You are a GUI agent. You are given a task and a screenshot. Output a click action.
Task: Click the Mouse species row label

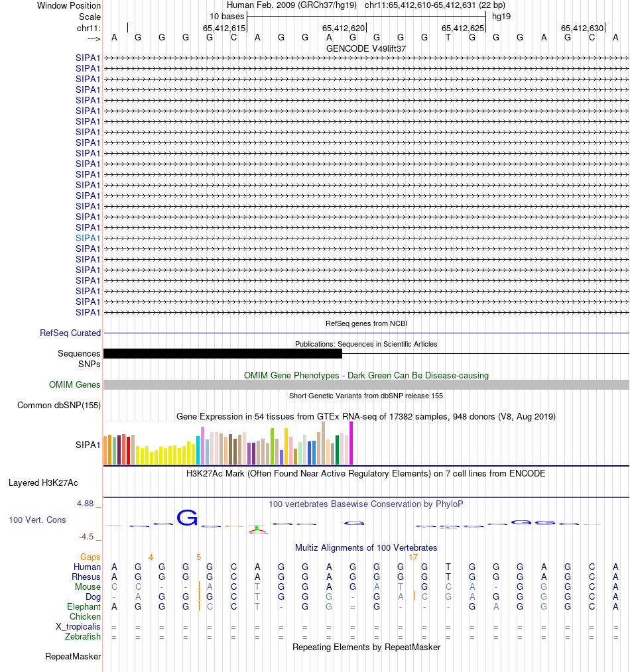88,587
